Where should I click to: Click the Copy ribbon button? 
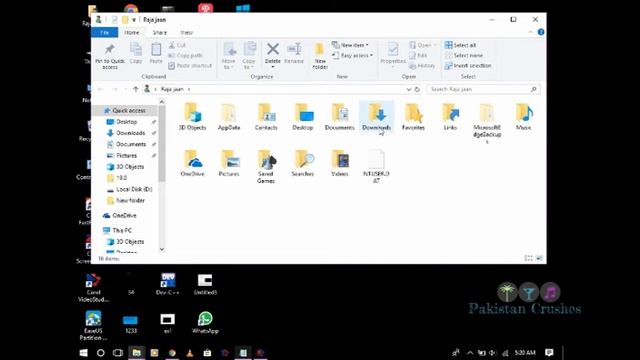[x=136, y=53]
